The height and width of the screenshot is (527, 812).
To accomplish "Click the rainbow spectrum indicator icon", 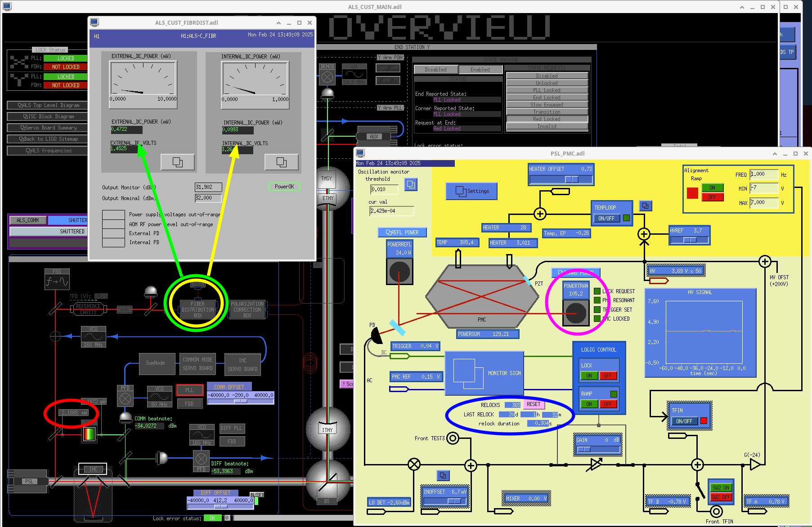I will pos(90,434).
